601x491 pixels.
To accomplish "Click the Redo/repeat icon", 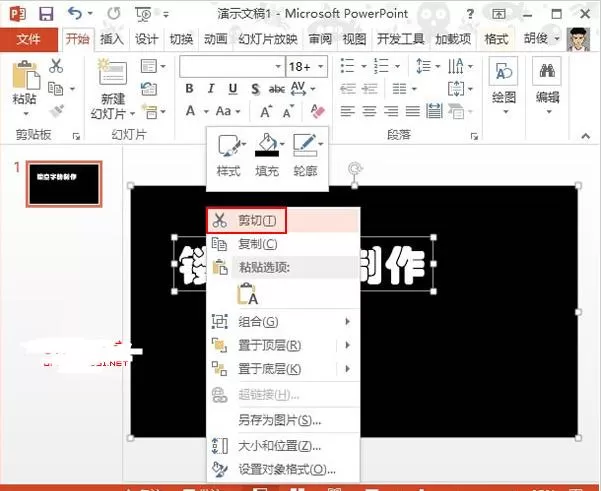I will click(x=113, y=14).
